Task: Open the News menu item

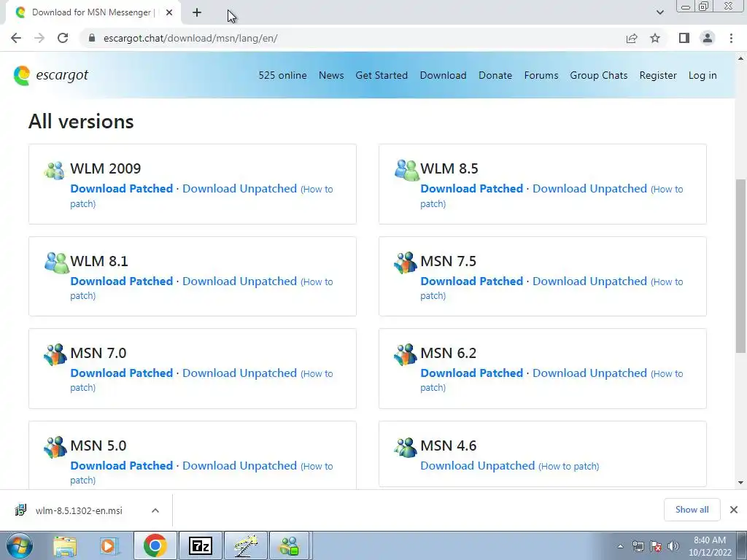Action: [331, 75]
